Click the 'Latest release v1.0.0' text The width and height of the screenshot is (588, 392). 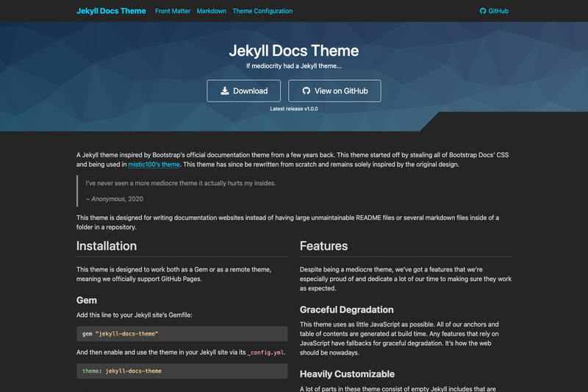[x=294, y=109]
